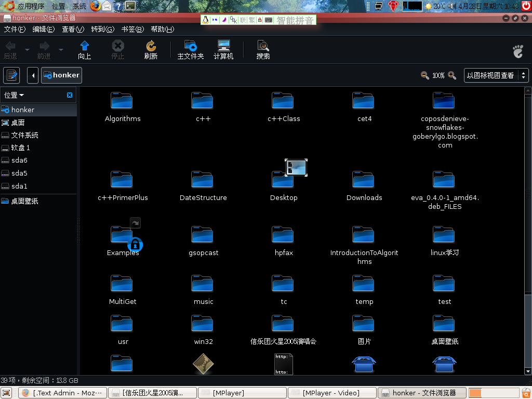Toggle the text location entry button
This screenshot has width=532, height=399.
click(11, 75)
